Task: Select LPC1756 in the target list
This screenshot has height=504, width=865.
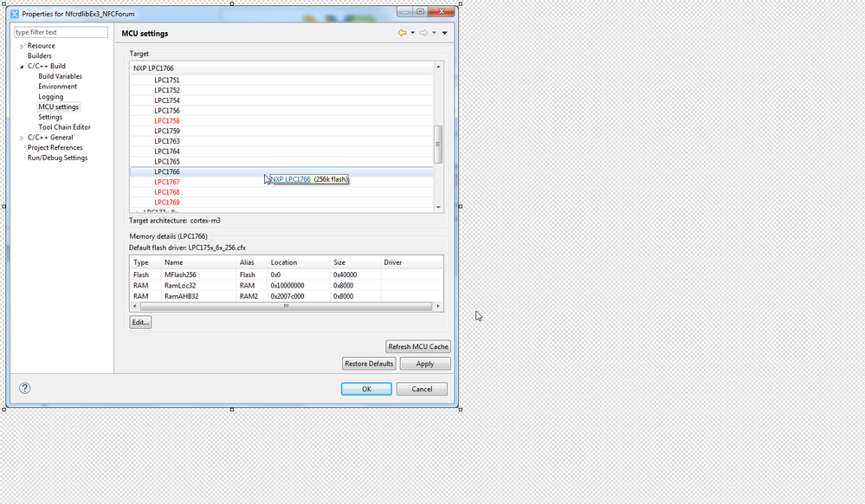Action: pyautogui.click(x=281, y=110)
